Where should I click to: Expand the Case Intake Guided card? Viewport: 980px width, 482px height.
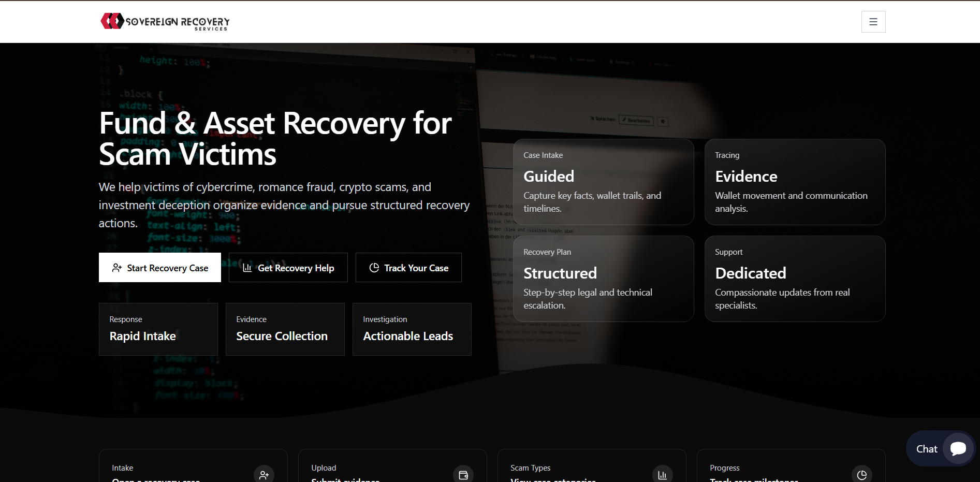(x=603, y=182)
